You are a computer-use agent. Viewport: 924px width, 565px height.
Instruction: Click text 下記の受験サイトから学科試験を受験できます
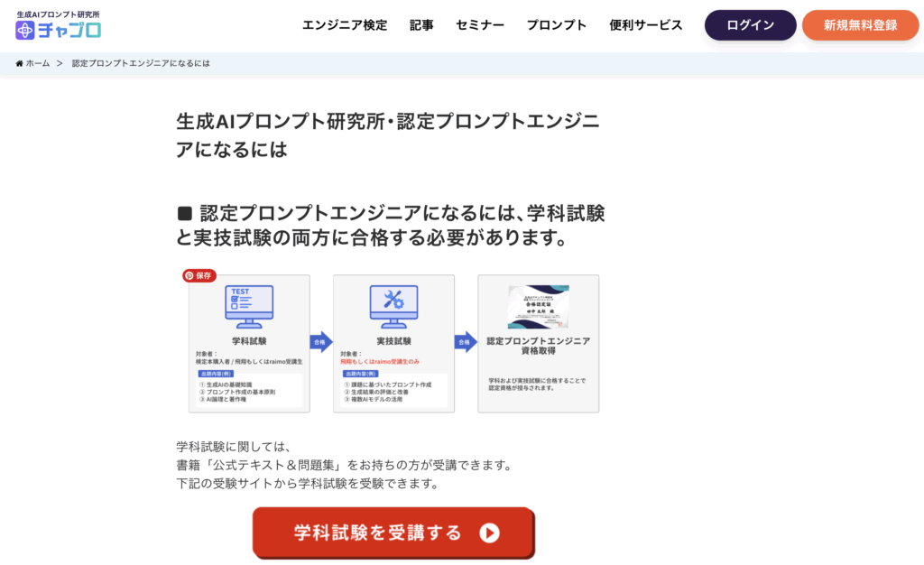pos(307,483)
